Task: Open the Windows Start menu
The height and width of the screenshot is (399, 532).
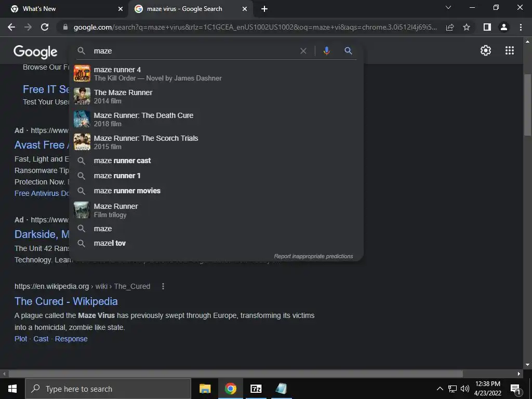Action: click(x=12, y=389)
